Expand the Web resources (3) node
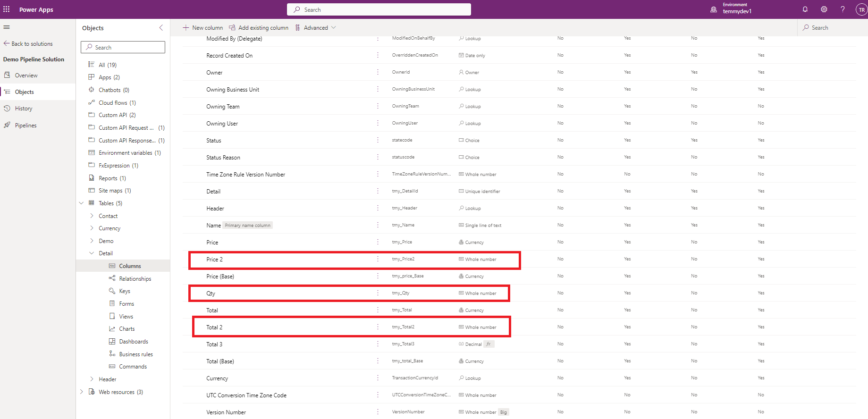Image resolution: width=868 pixels, height=419 pixels. [x=81, y=392]
